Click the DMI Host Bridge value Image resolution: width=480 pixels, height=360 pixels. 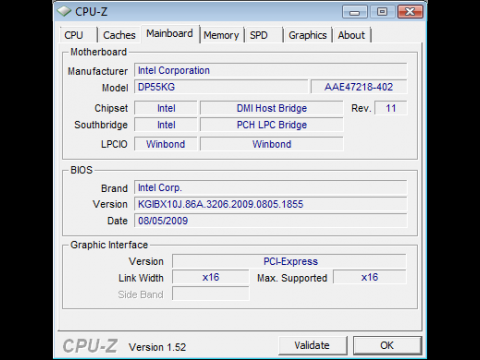pyautogui.click(x=272, y=108)
